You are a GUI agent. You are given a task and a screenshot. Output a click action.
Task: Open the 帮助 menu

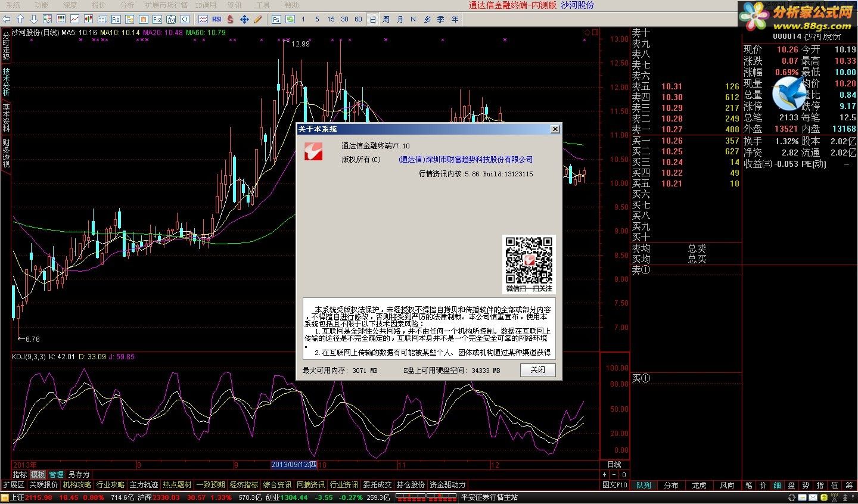coord(291,5)
